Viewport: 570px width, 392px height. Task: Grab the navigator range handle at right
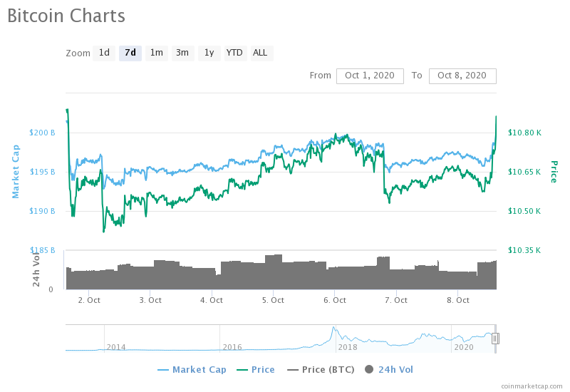(495, 339)
